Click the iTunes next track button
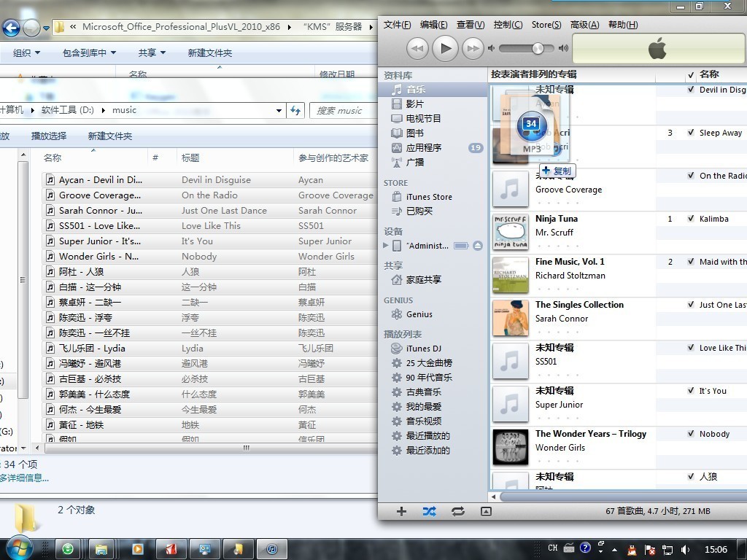This screenshot has width=747, height=560. coord(473,48)
